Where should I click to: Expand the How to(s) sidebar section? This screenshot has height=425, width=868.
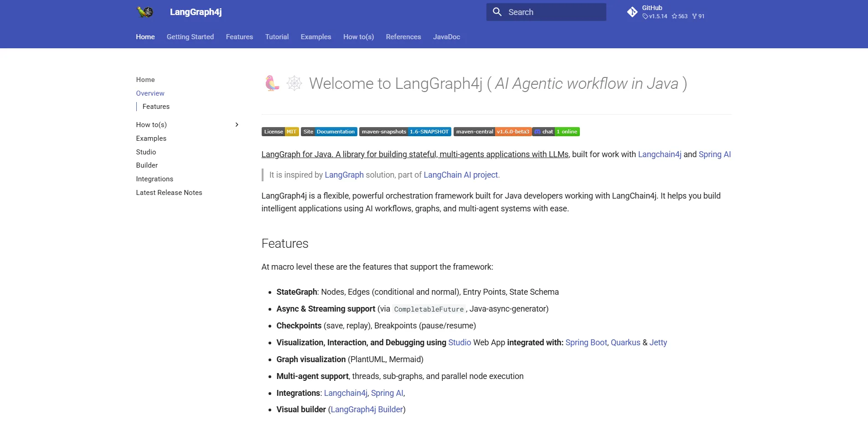tap(237, 124)
